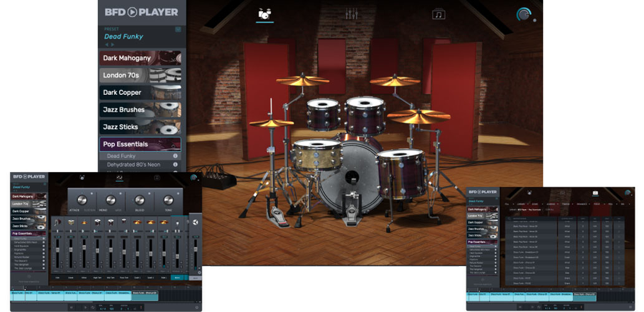Image resolution: width=644 pixels, height=312 pixels.
Task: Click the save preset icon
Action: pyautogui.click(x=178, y=29)
